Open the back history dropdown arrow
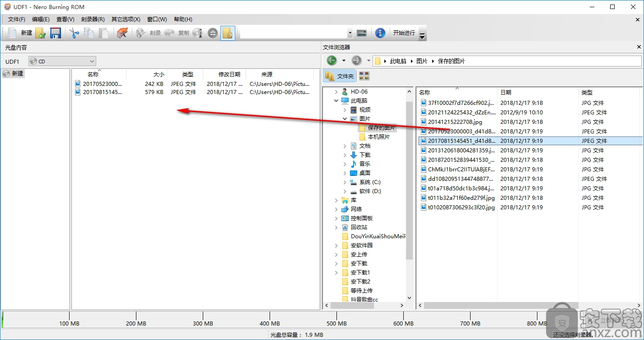The image size is (644, 340). 344,61
